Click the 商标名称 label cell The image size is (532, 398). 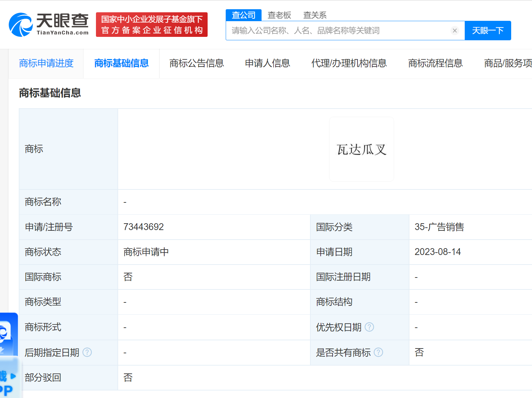(69, 202)
